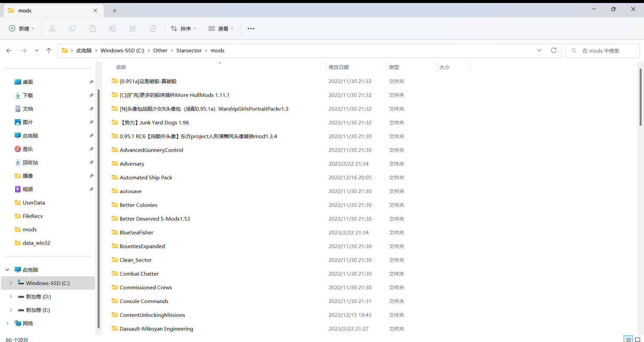The image size is (644, 342).
Task: Add a new tab with plus button
Action: [115, 11]
